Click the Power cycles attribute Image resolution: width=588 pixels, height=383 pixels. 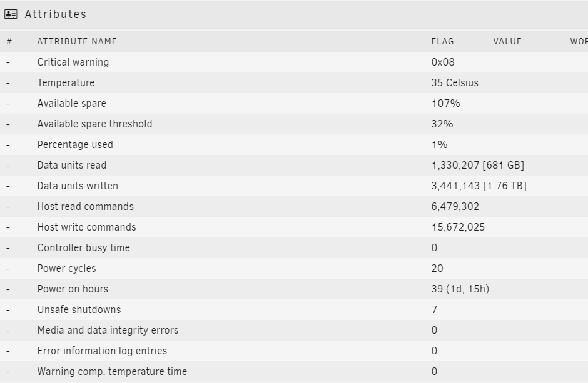[x=67, y=269]
